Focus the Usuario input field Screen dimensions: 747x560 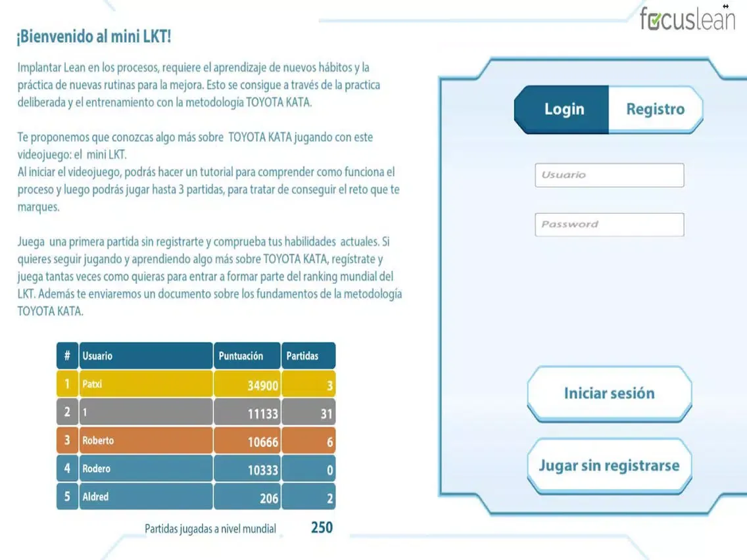[610, 175]
